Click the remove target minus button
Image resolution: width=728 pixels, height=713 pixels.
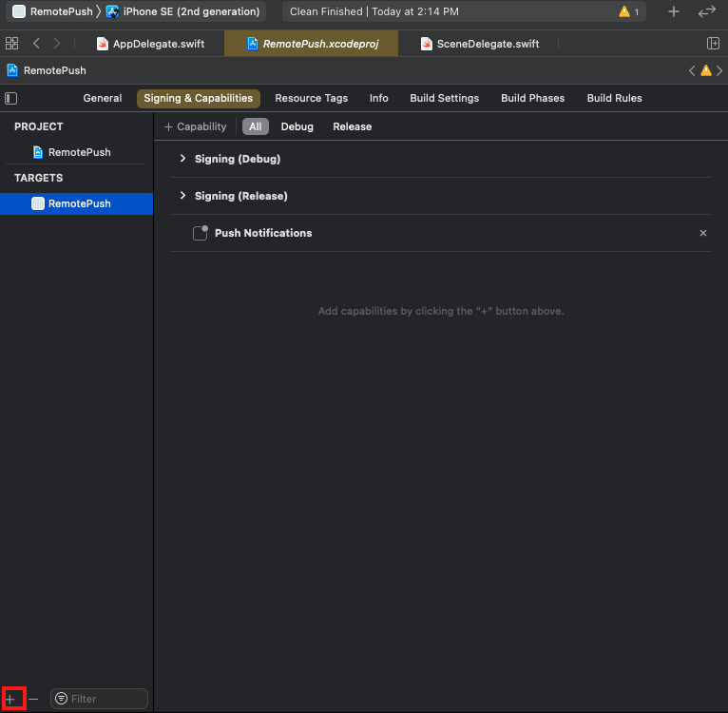(33, 699)
